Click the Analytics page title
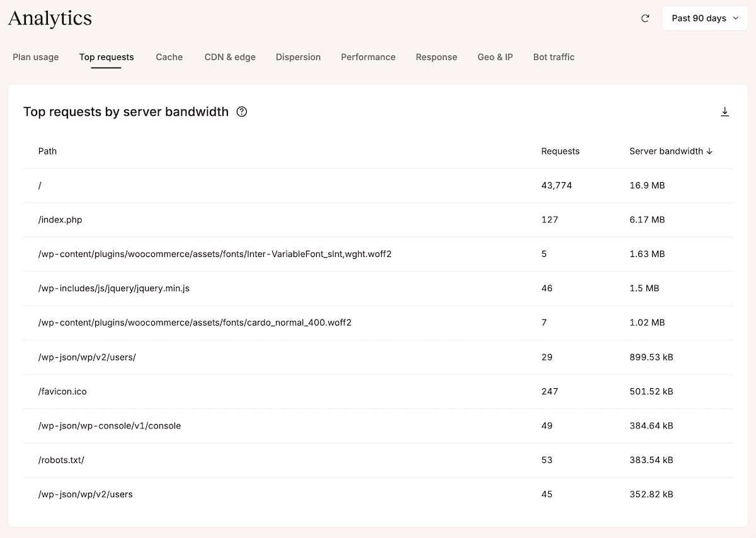This screenshot has height=538, width=756. (50, 18)
